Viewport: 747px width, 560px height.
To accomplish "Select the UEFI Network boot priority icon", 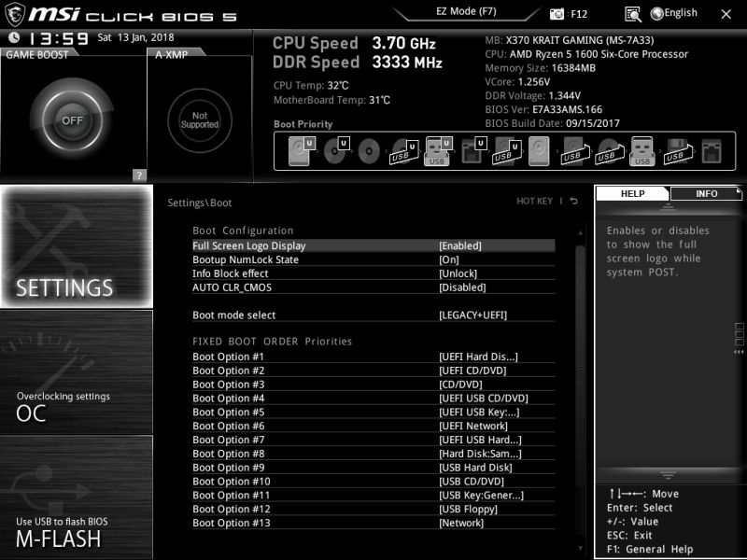I will [x=473, y=151].
